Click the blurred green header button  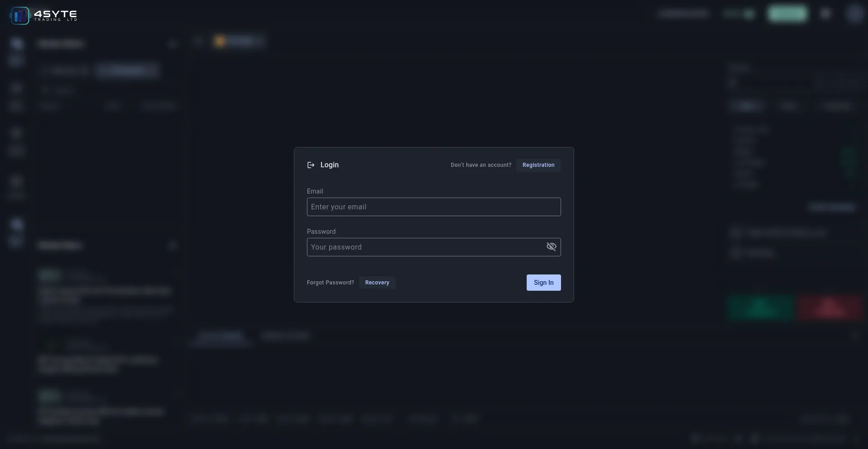click(x=787, y=14)
